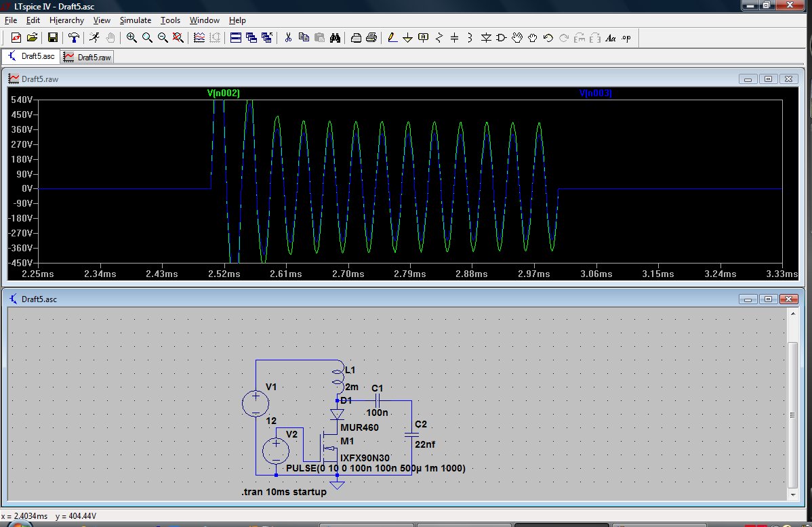The height and width of the screenshot is (527, 812).
Task: Click the Run simulation icon
Action: (x=95, y=38)
